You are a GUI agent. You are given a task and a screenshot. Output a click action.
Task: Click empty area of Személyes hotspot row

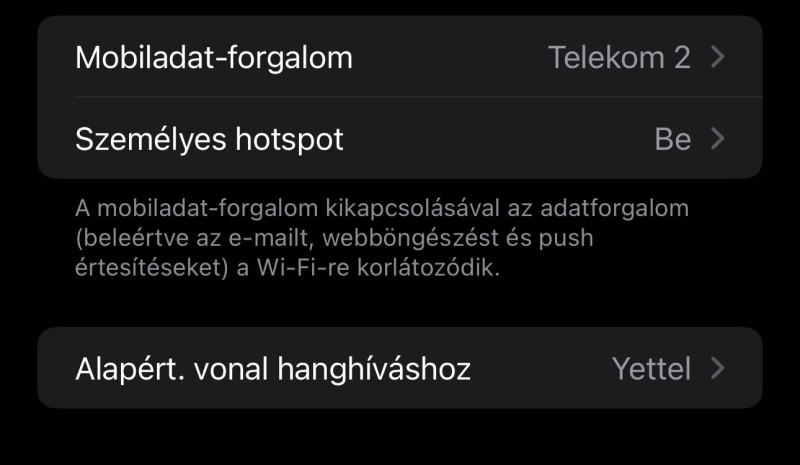click(497, 138)
